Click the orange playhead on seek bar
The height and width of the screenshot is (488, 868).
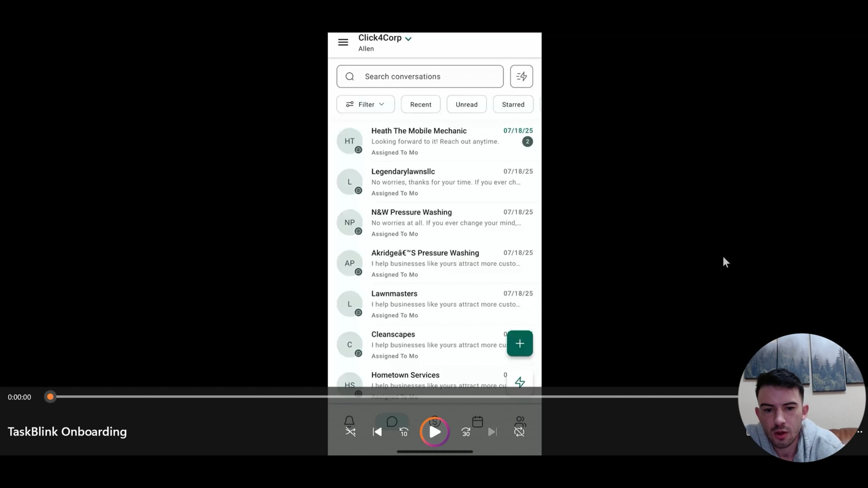(x=50, y=397)
